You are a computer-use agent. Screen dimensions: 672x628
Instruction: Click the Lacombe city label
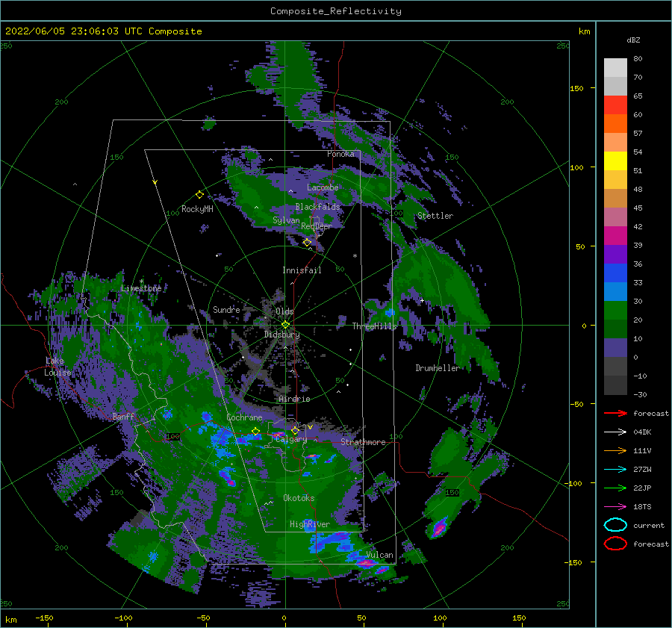[x=323, y=187]
